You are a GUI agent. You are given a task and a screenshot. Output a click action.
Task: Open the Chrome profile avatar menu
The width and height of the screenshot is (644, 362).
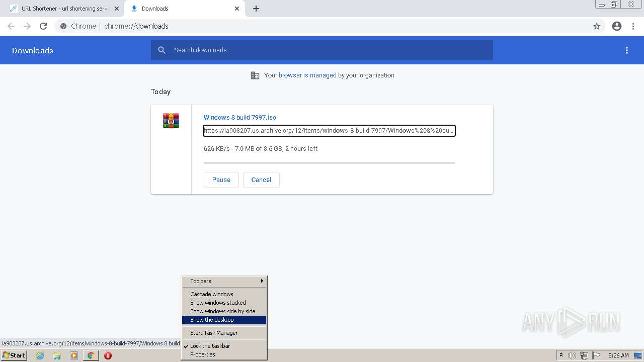pyautogui.click(x=617, y=26)
